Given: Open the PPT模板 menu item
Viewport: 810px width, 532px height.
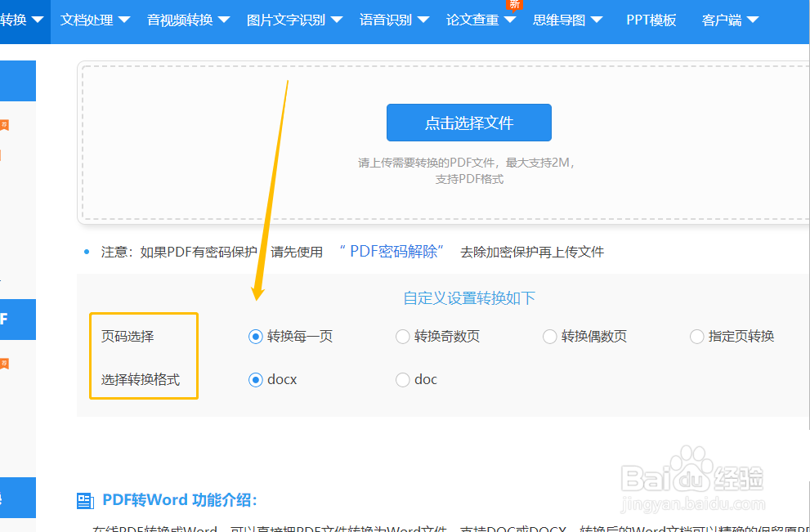Looking at the screenshot, I should [x=651, y=20].
